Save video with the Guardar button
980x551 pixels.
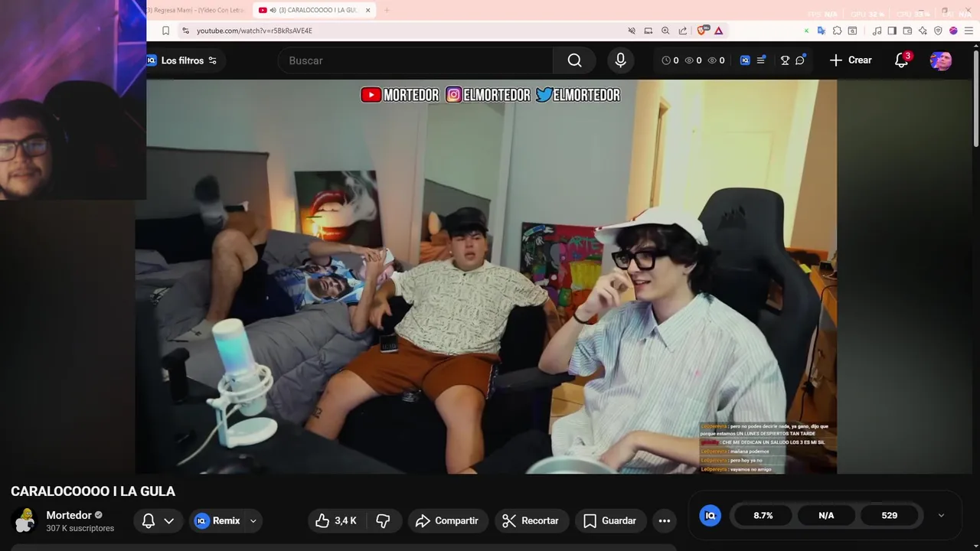(610, 520)
